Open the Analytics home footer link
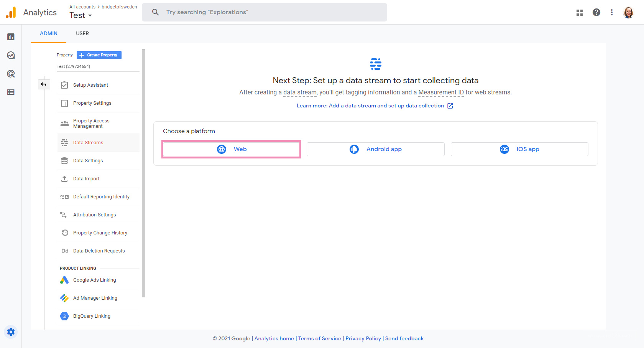The image size is (644, 348). coord(274,338)
